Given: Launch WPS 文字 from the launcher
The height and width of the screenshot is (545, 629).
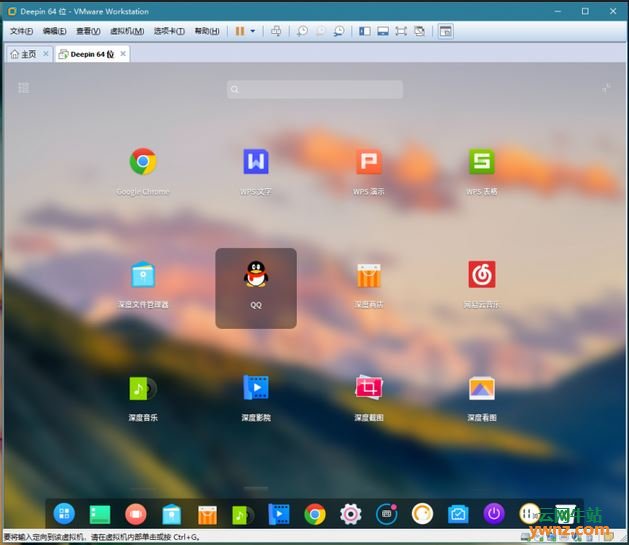Looking at the screenshot, I should pos(256,162).
